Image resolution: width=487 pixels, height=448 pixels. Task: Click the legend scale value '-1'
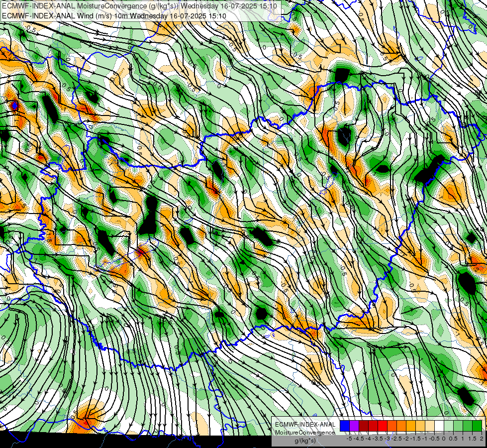click(x=425, y=439)
